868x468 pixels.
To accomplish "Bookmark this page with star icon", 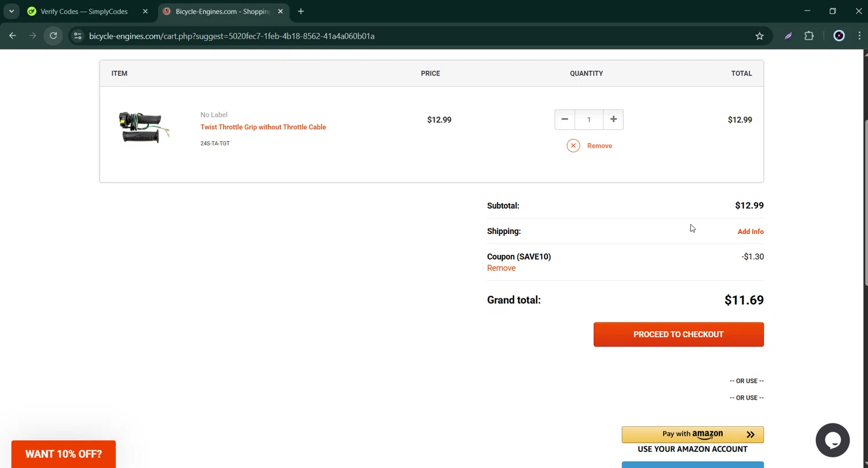I will tap(759, 36).
